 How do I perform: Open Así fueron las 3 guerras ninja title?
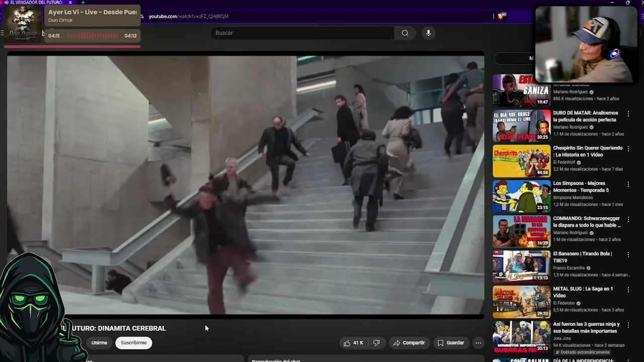(587, 327)
